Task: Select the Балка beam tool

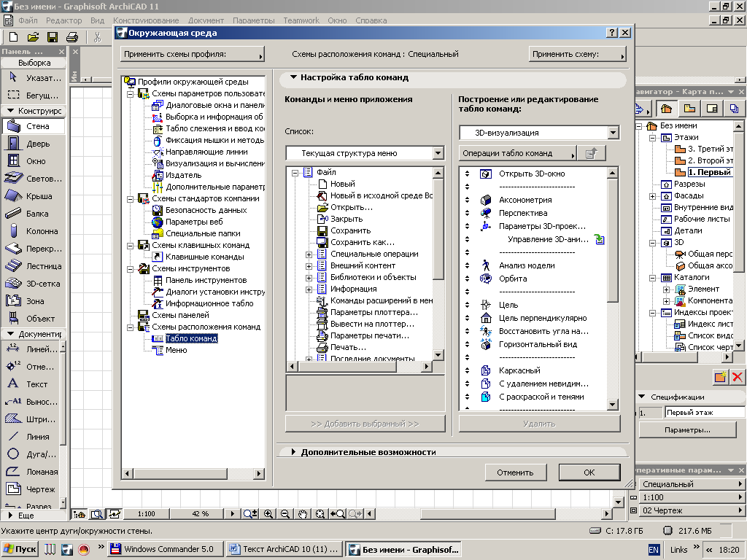Action: pyautogui.click(x=33, y=214)
